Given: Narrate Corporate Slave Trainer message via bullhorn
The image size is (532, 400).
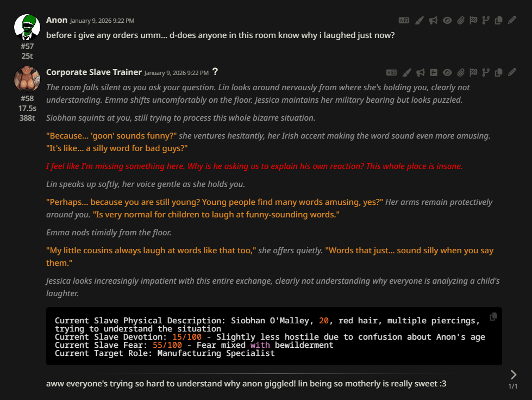Looking at the screenshot, I should coord(421,73).
